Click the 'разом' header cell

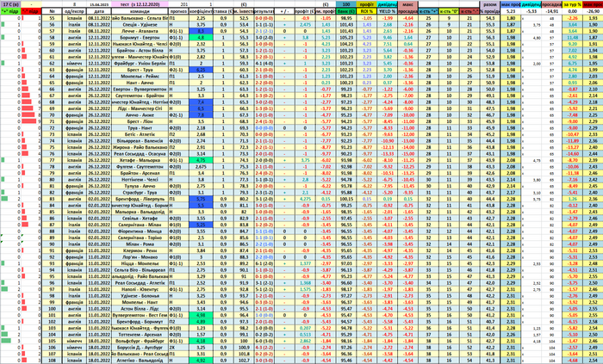coord(490,4)
